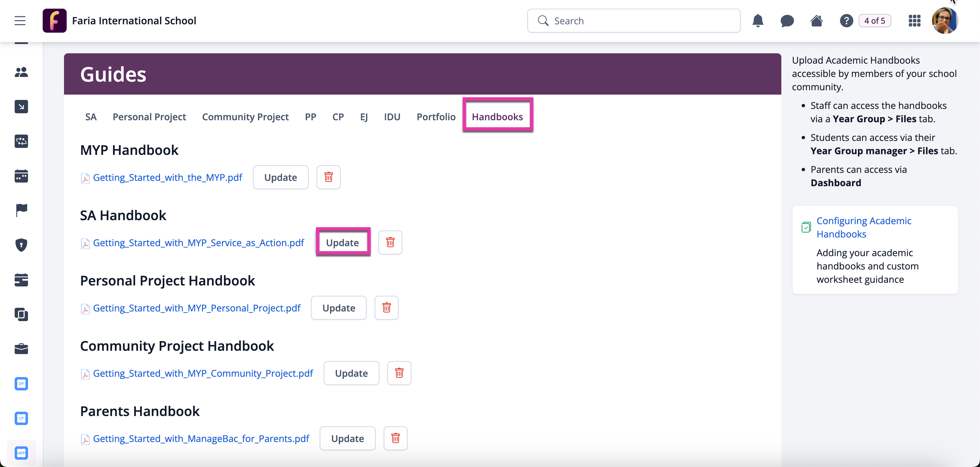Click the green checklist article icon
The width and height of the screenshot is (980, 467).
click(x=806, y=228)
